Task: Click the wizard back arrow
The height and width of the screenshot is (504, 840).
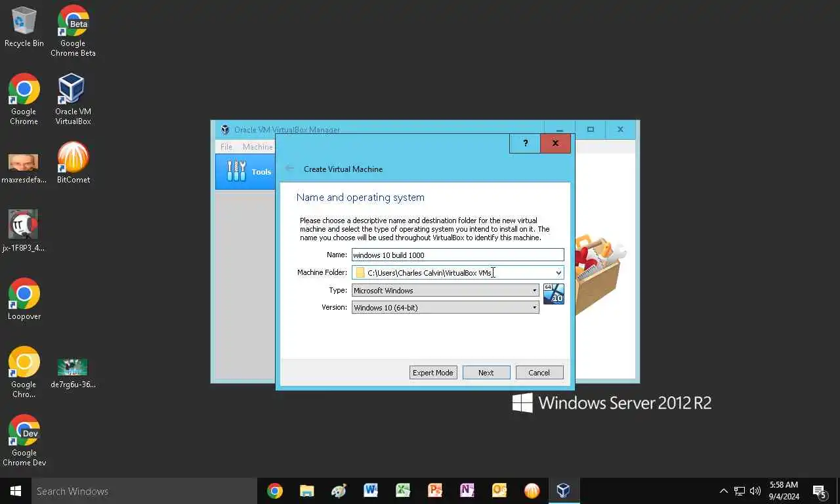Action: pos(289,169)
